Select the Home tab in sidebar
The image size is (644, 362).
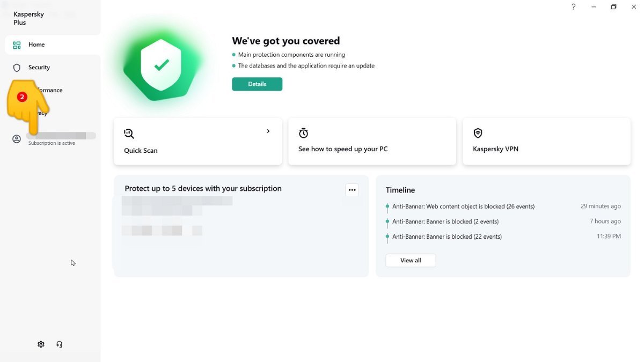36,45
